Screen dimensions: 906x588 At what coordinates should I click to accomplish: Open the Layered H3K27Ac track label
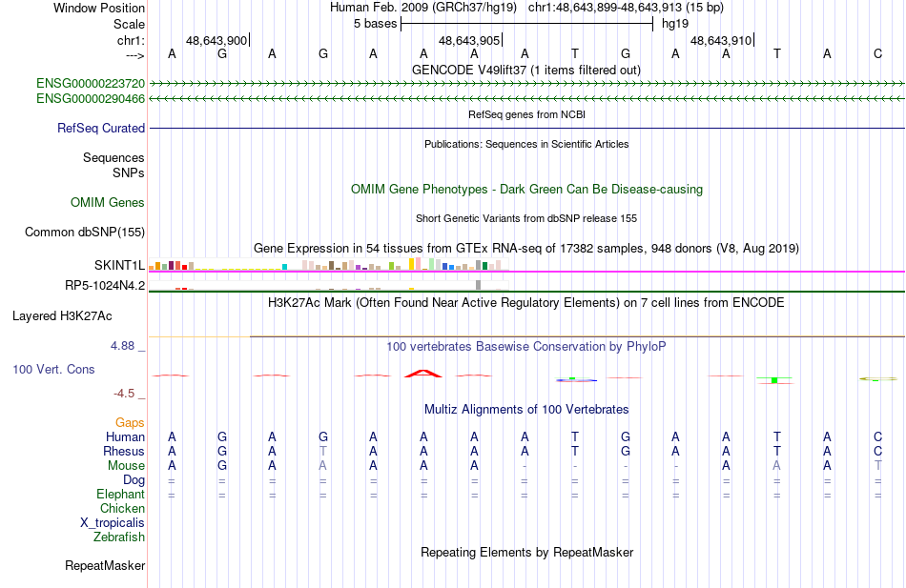tap(62, 316)
